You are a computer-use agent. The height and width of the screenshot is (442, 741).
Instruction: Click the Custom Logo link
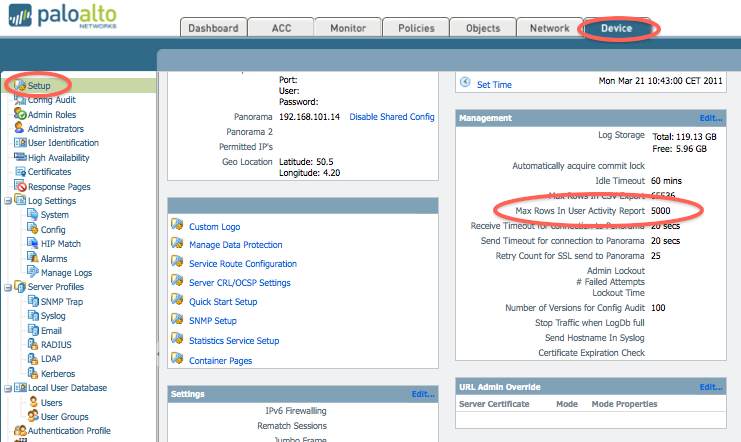215,227
